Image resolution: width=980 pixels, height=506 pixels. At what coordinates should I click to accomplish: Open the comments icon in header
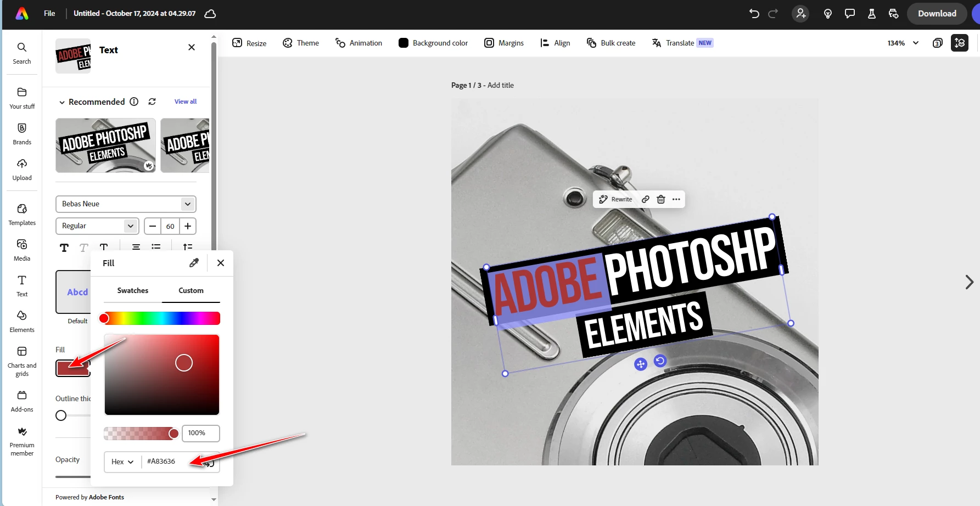[850, 14]
